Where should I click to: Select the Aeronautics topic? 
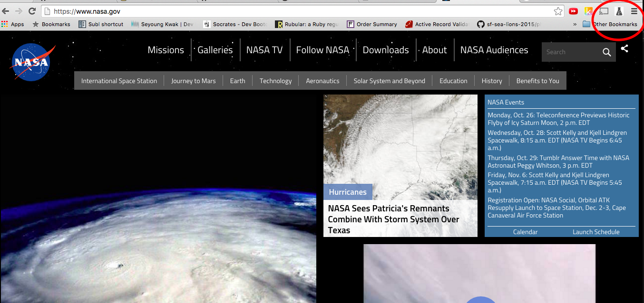tap(322, 81)
